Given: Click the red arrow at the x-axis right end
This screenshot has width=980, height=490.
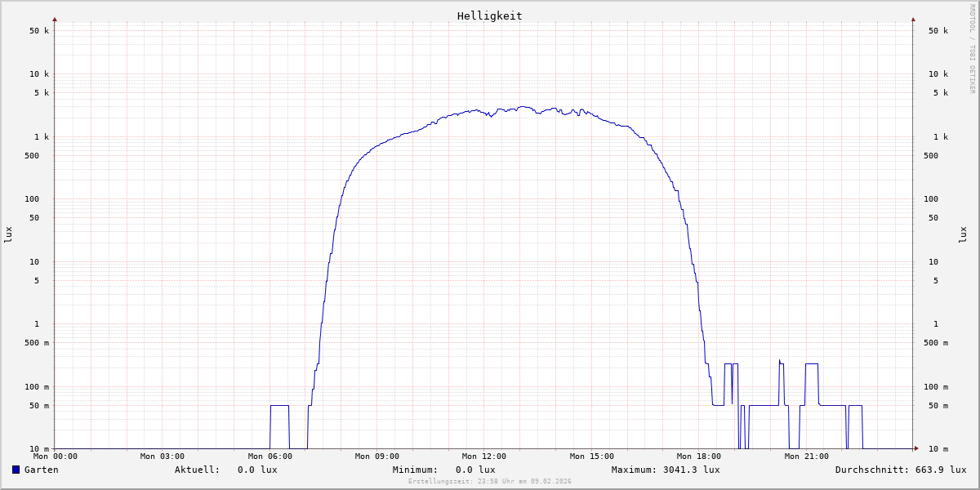Looking at the screenshot, I should [x=916, y=448].
